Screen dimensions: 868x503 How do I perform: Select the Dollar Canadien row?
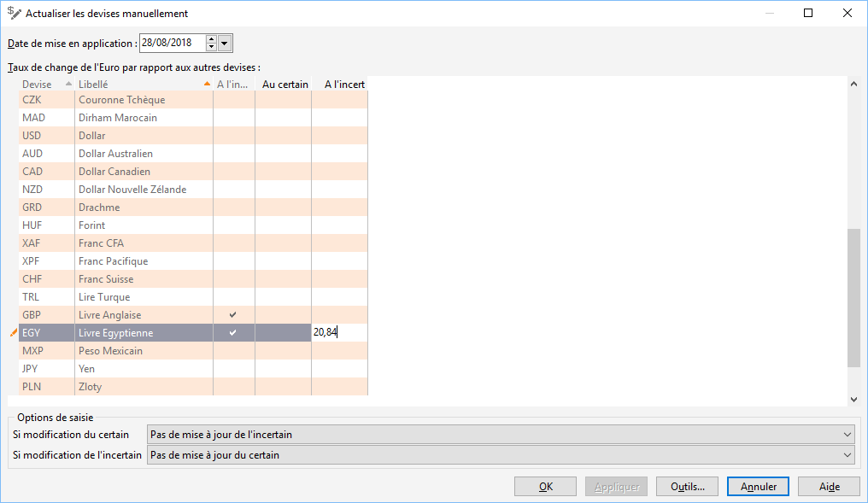[193, 172]
